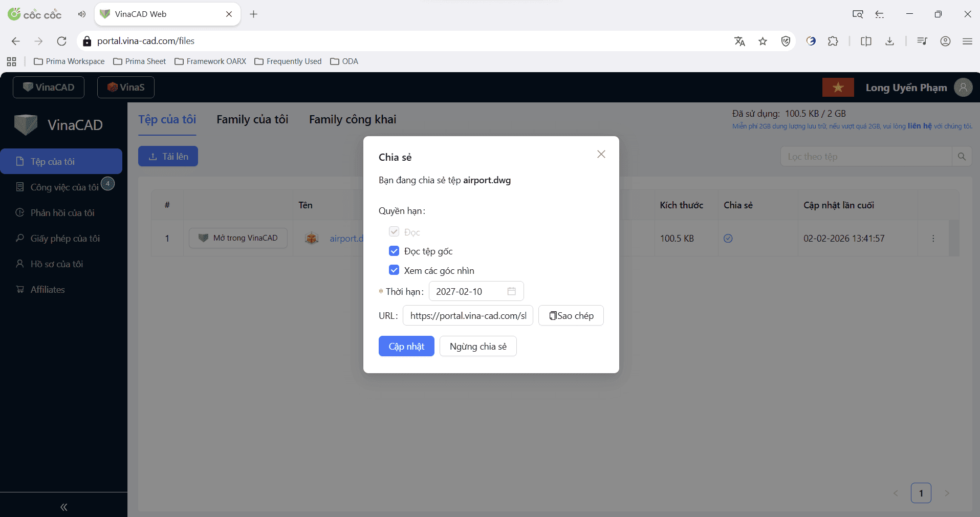Uncheck the Đọc tệp gốc checkbox
Screen dimensions: 980x517
pos(394,251)
